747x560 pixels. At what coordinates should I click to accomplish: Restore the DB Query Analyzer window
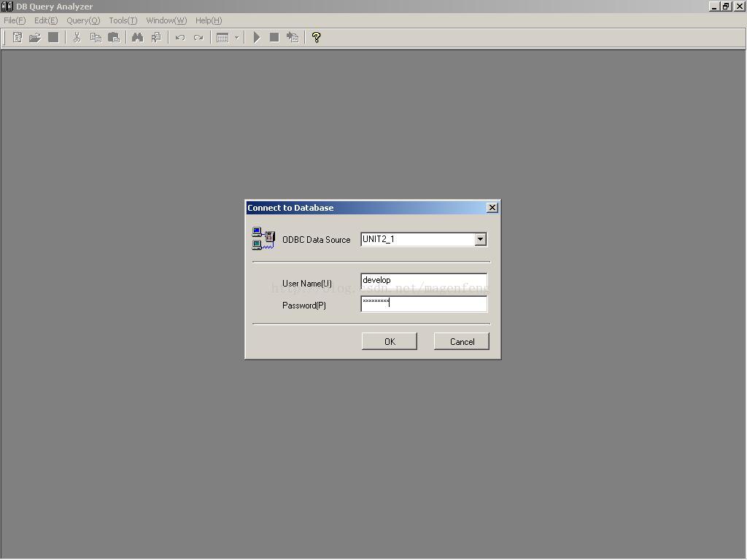coord(726,6)
